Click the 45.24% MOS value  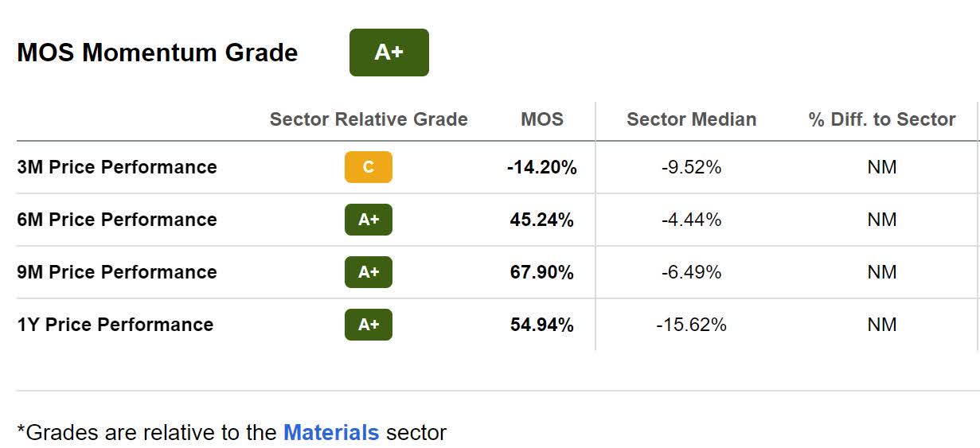coord(541,220)
